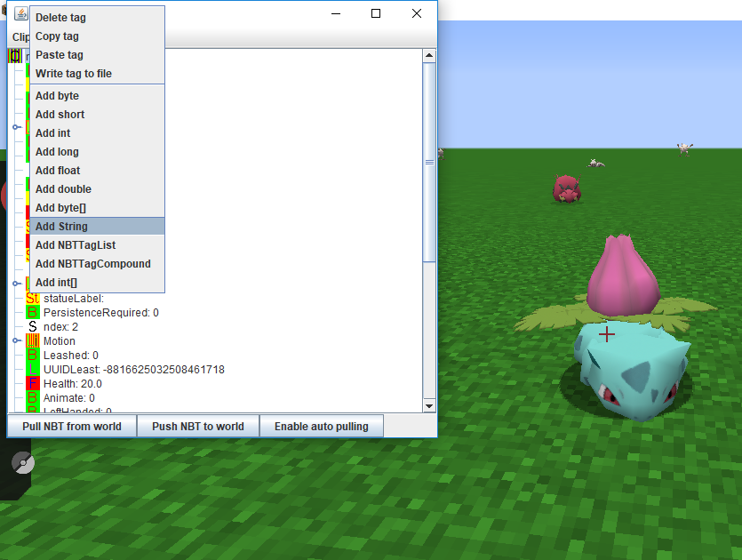
Task: Click the Leashed byte tag icon
Action: click(x=33, y=355)
